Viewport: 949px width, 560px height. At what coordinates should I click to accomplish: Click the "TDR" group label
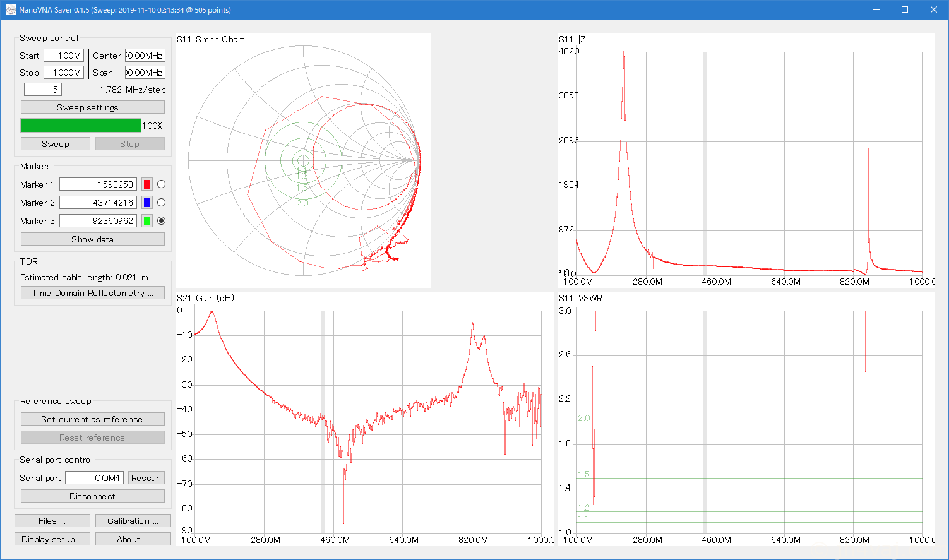(x=29, y=261)
